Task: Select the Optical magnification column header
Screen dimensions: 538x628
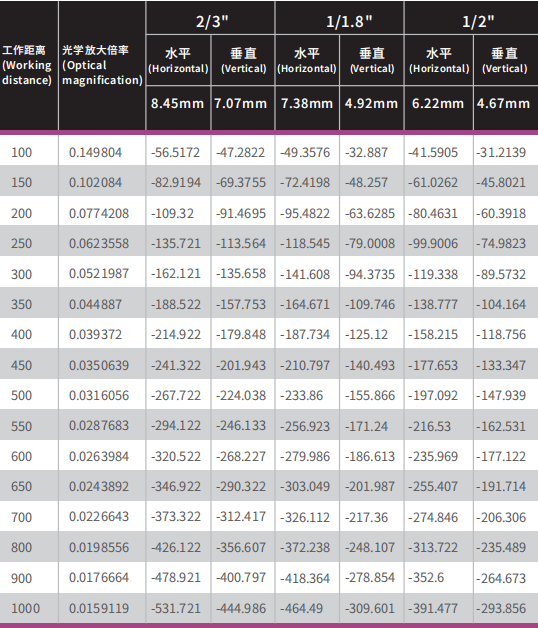Action: pos(102,65)
